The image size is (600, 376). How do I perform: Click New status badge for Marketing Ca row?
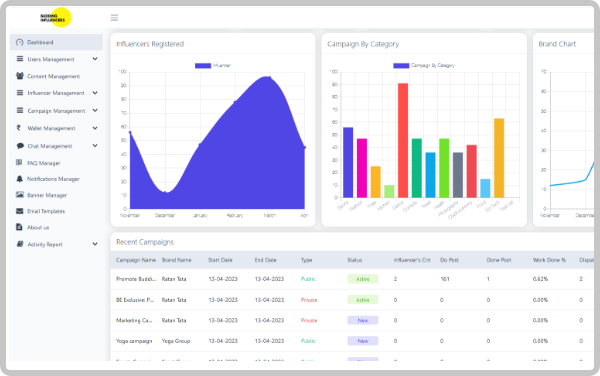(x=363, y=320)
